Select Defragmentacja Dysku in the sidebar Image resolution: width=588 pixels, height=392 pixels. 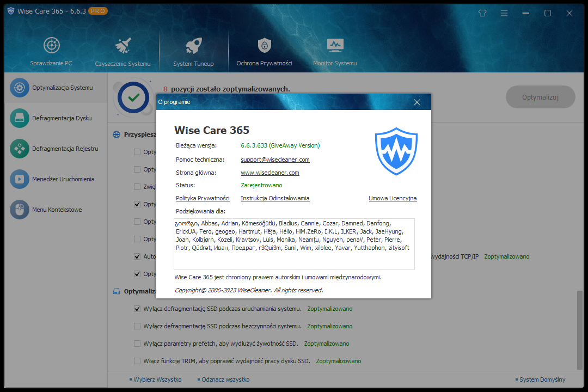(56, 118)
